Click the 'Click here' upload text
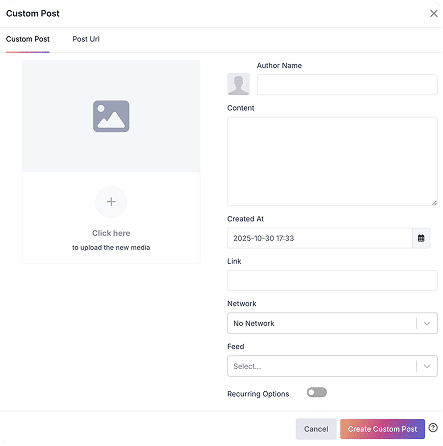This screenshot has width=443, height=446. point(111,233)
